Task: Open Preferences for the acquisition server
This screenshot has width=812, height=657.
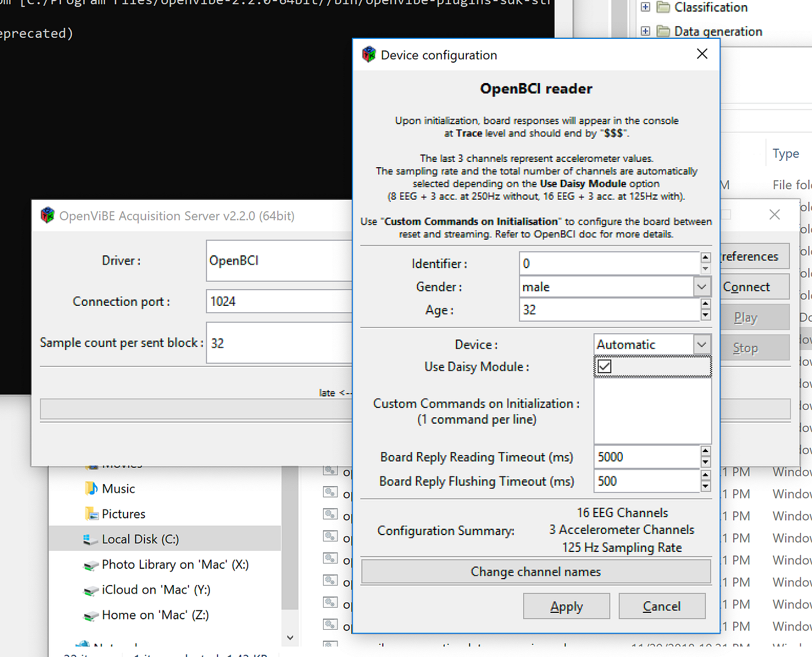Action: click(x=754, y=256)
